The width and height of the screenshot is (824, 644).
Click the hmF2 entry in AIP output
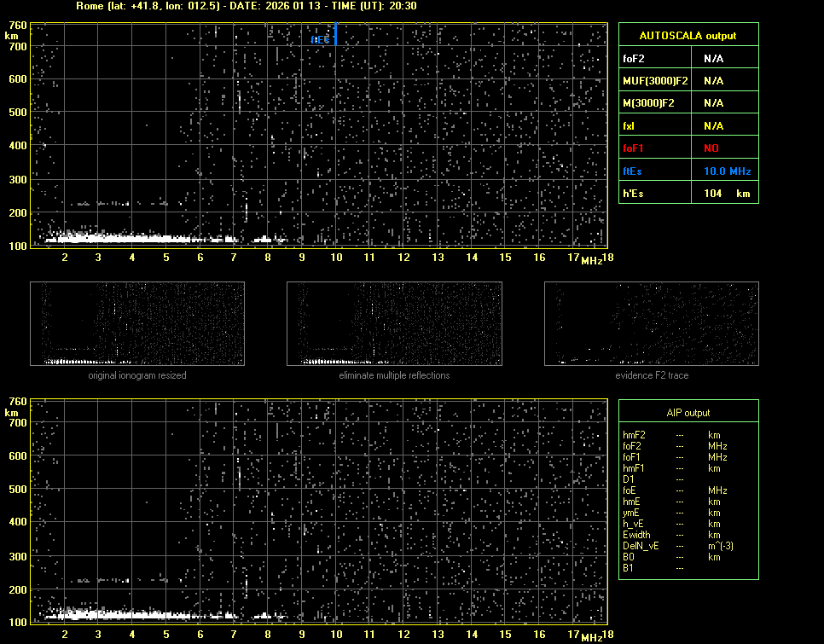(x=634, y=435)
